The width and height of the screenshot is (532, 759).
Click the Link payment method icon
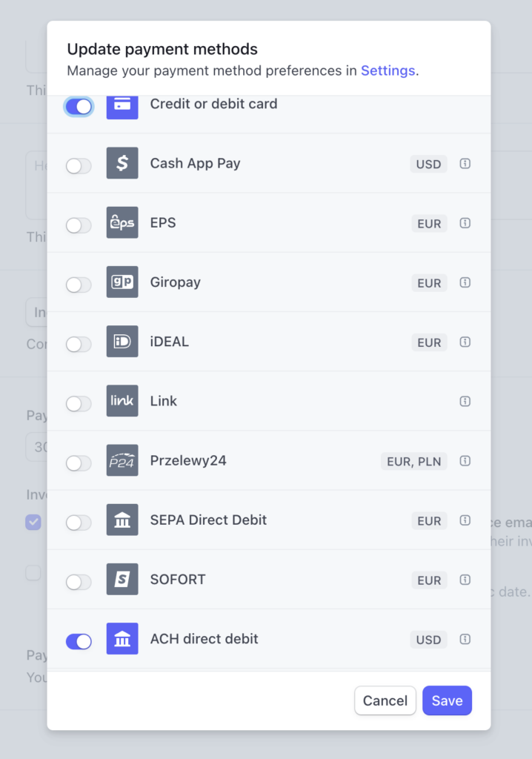pyautogui.click(x=122, y=401)
